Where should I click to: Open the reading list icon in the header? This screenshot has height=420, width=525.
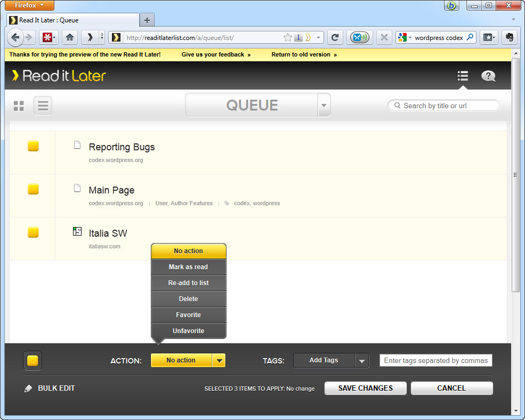tap(463, 76)
